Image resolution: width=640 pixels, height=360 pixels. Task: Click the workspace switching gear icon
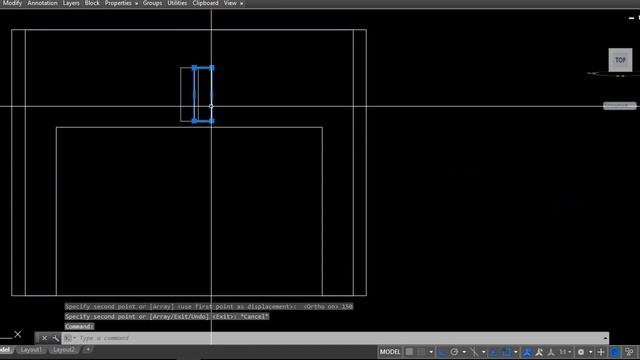(580, 352)
